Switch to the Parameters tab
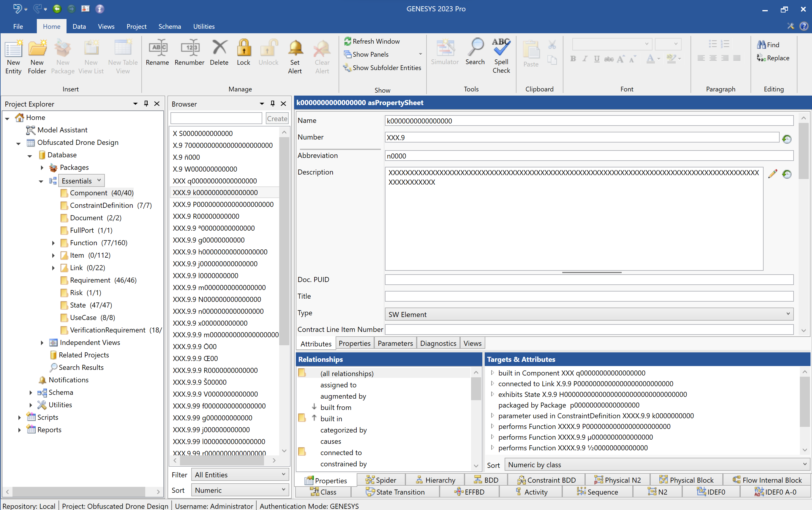 395,343
